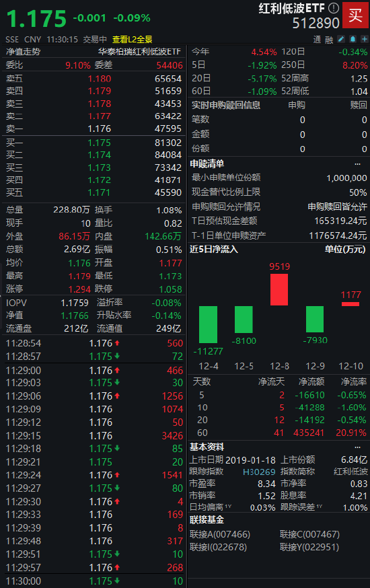The image size is (370, 588).
Task: Open the exclamation info icon beside 红利低波ETF
Action: click(333, 8)
